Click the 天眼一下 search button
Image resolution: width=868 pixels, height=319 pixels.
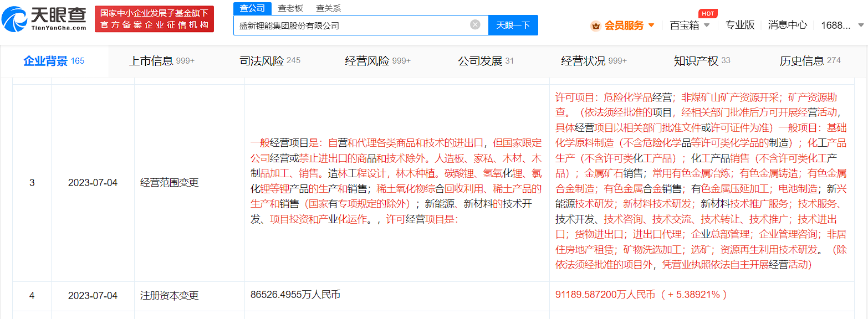(x=513, y=25)
